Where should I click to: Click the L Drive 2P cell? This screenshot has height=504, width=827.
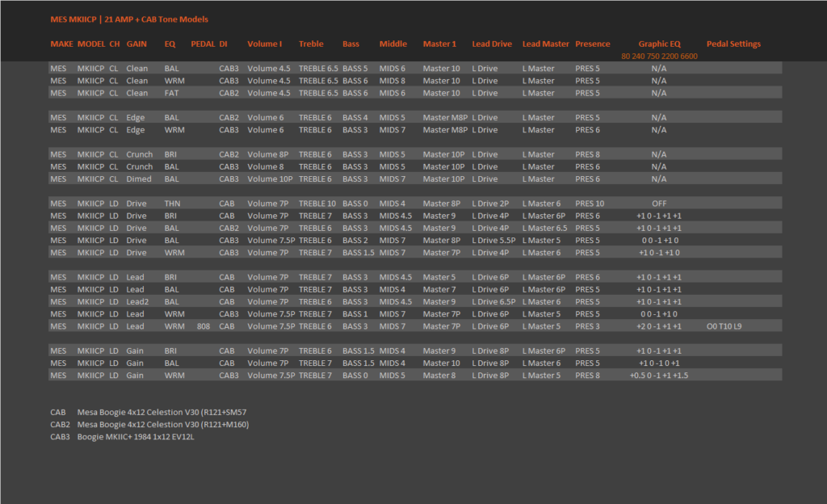pos(490,204)
